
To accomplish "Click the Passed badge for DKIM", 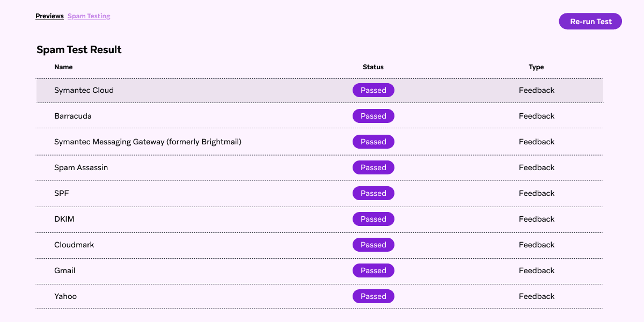I will tap(373, 219).
